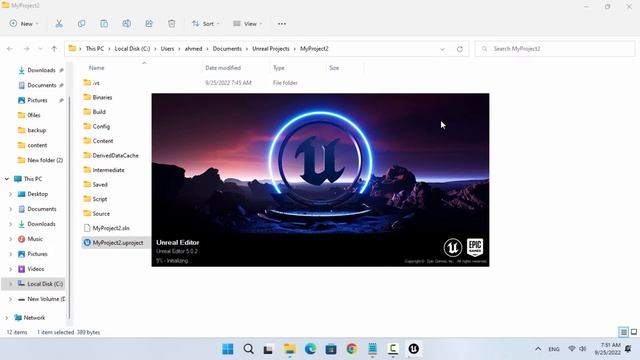Open recent locations dropdown arrow
Screen dimensions: 640x360
click(x=40, y=49)
